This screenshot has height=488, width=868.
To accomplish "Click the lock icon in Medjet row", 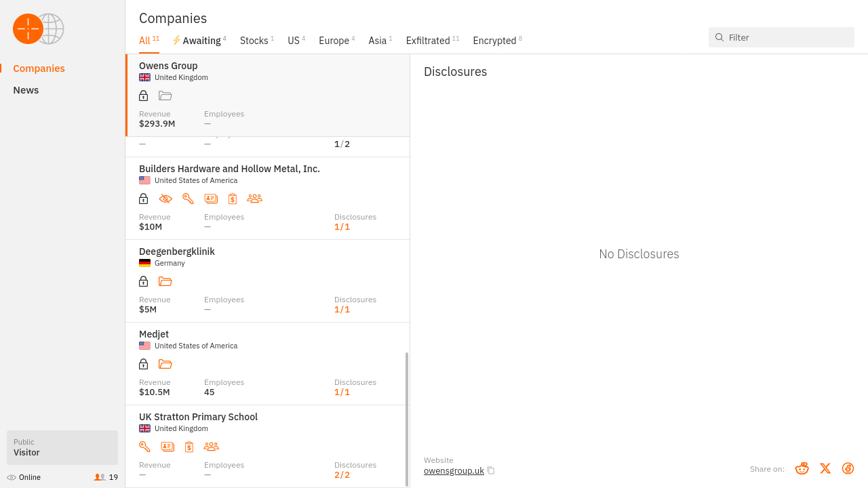I will (144, 364).
